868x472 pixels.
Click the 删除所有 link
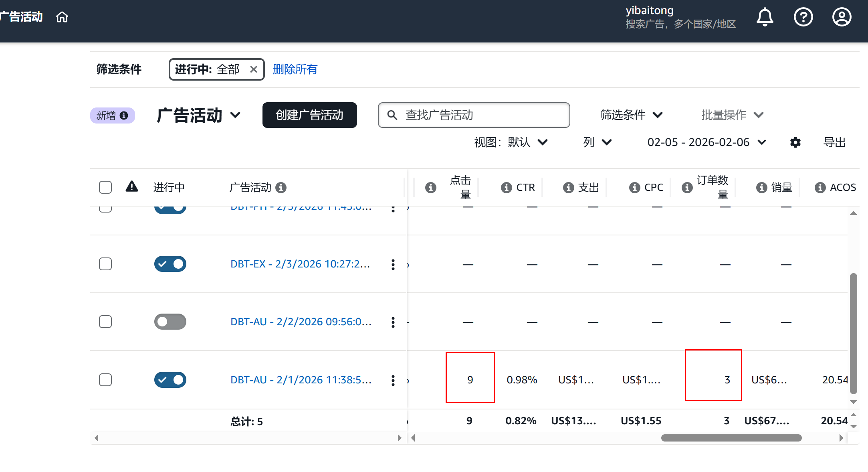(295, 69)
